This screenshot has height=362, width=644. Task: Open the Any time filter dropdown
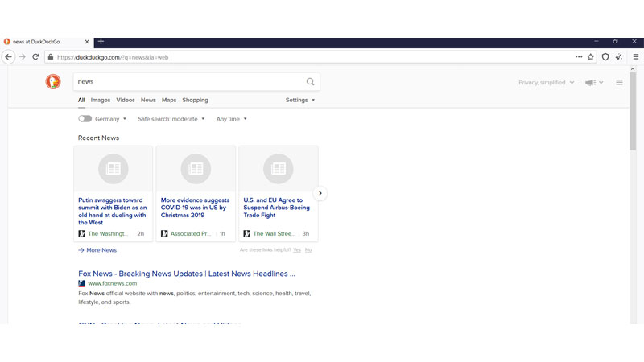point(232,119)
